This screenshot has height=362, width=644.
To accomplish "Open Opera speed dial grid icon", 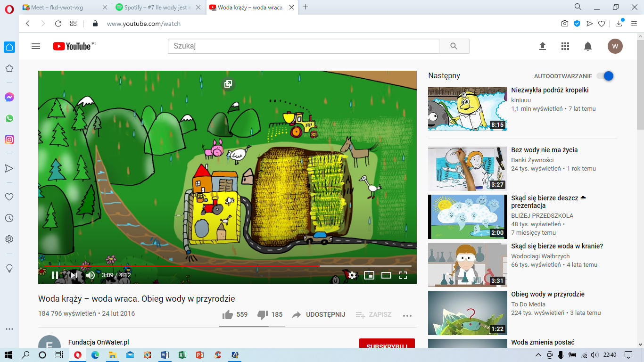I will click(x=73, y=24).
